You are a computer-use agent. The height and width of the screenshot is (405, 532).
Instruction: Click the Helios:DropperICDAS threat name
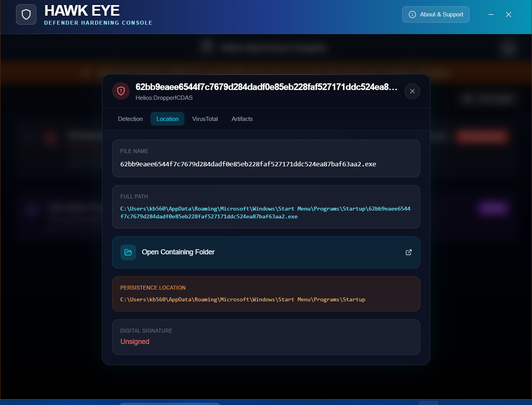tap(164, 98)
